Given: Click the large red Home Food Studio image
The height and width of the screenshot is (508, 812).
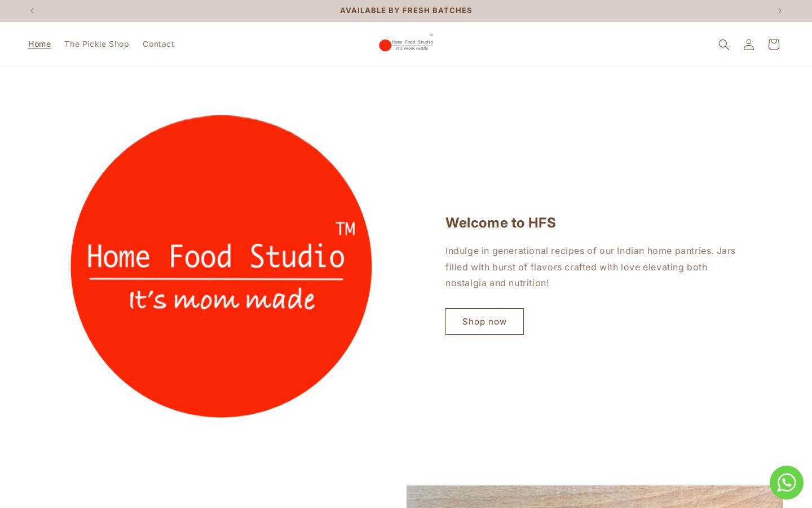Looking at the screenshot, I should coord(221,266).
